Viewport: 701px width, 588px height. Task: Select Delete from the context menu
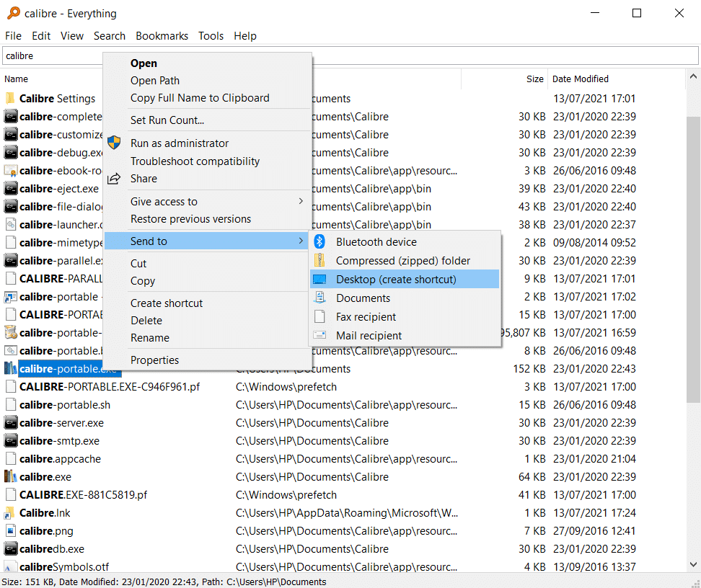coord(208,321)
